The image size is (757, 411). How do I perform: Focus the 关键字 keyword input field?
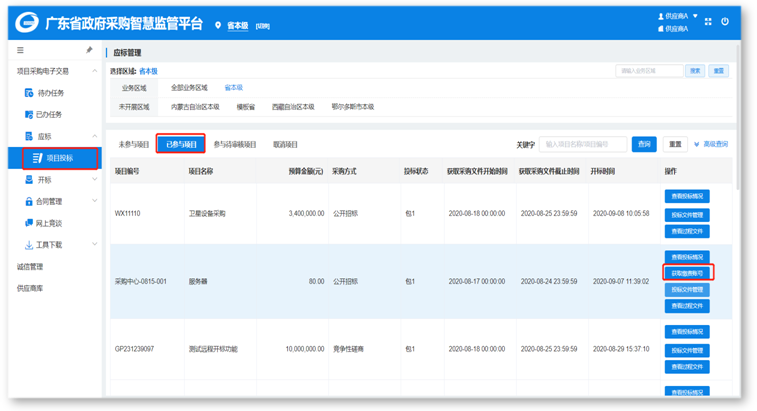point(583,144)
